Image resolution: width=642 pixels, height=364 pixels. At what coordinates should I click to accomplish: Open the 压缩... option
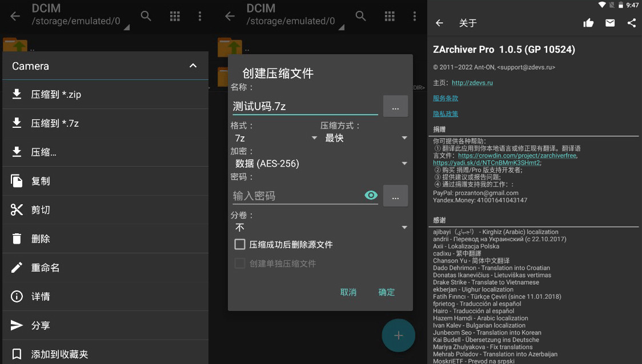tap(105, 152)
